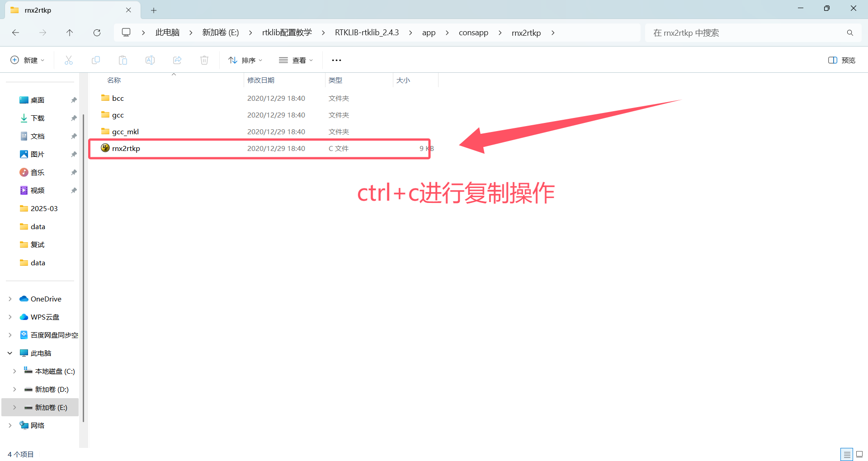
Task: Open the see-more ellipsis menu
Action: click(336, 60)
